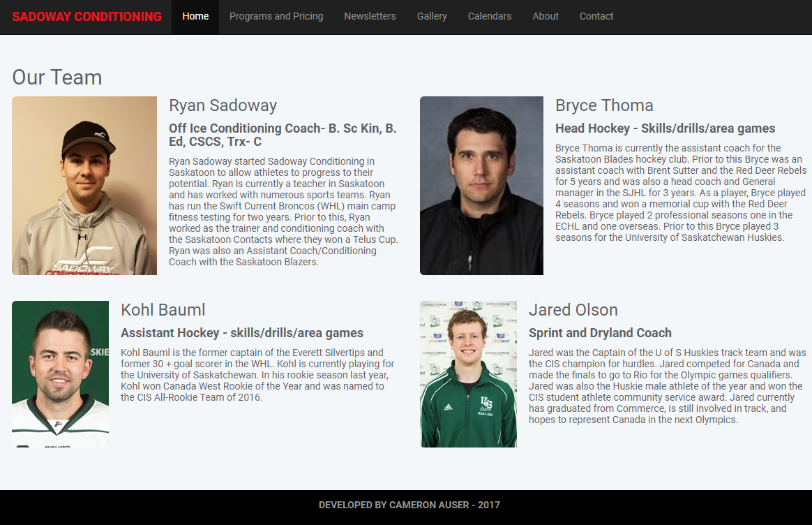Open the Home page tab
The height and width of the screenshot is (525, 812).
coord(195,17)
